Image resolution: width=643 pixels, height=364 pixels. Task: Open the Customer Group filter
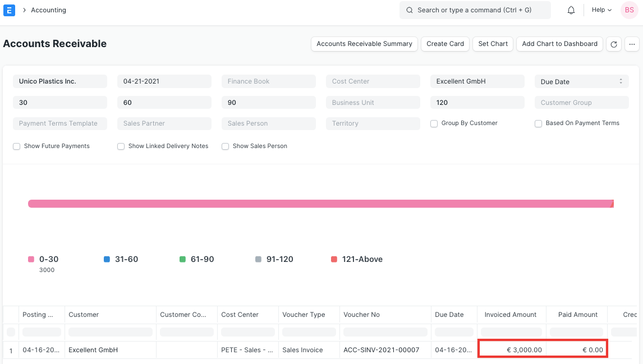581,102
